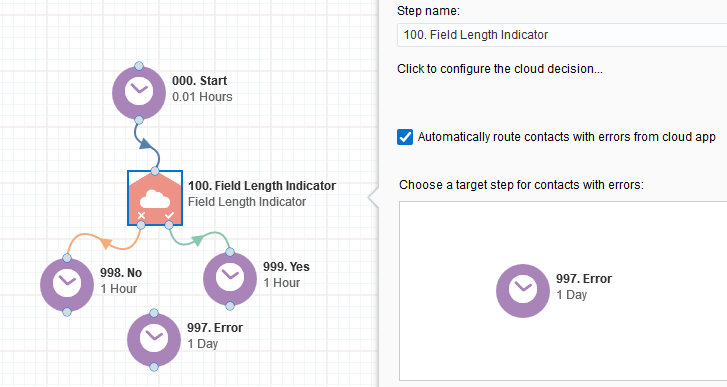Select the Field Length Indicator cloud decision icon
The width and height of the screenshot is (727, 387).
155,198
